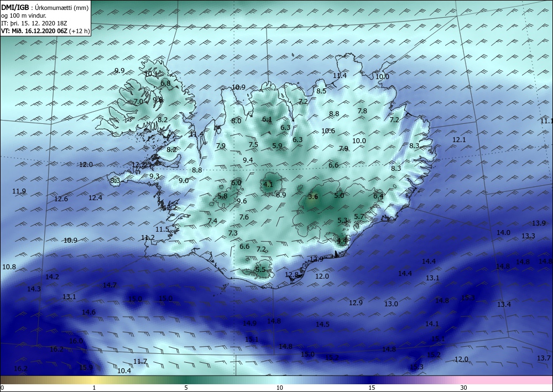Click the 14.9 value south of Iceland
This screenshot has width=553, height=392.
(x=249, y=323)
